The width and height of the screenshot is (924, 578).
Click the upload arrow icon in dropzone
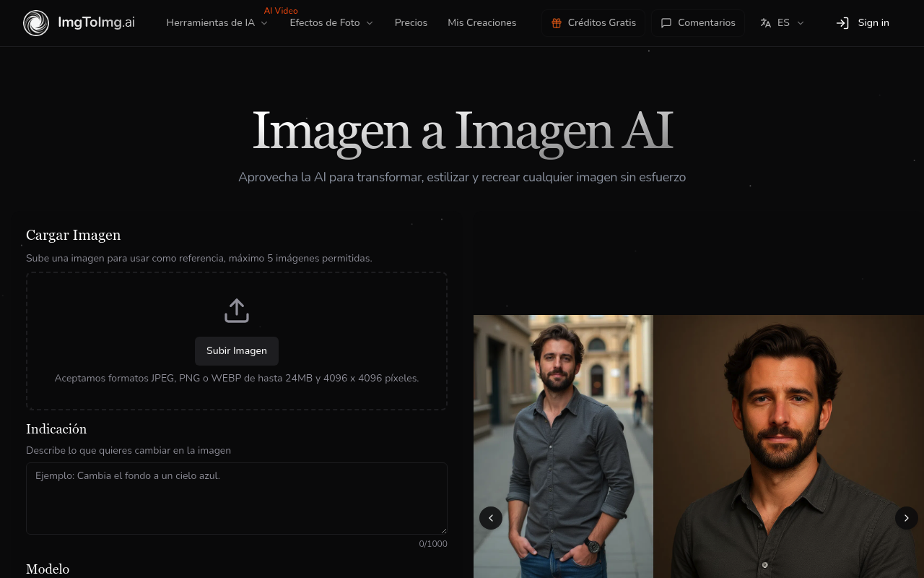coord(237,311)
